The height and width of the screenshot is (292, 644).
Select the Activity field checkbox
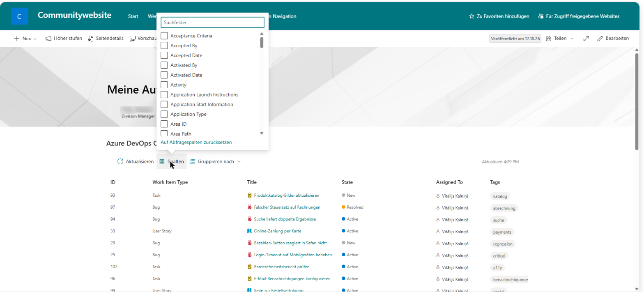coord(164,85)
